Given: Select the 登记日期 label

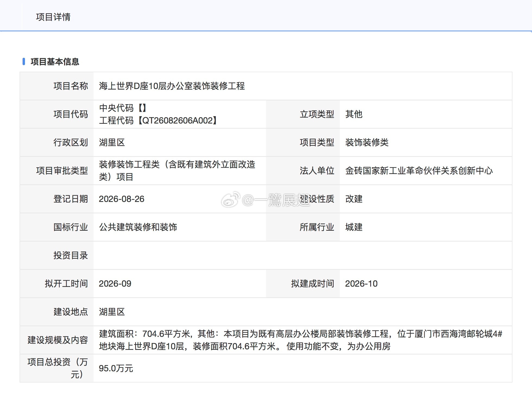Looking at the screenshot, I should point(71,199).
